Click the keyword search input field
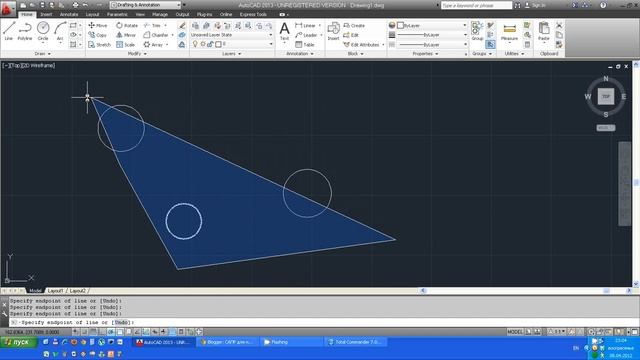Image resolution: width=640 pixels, height=360 pixels. [x=476, y=5]
